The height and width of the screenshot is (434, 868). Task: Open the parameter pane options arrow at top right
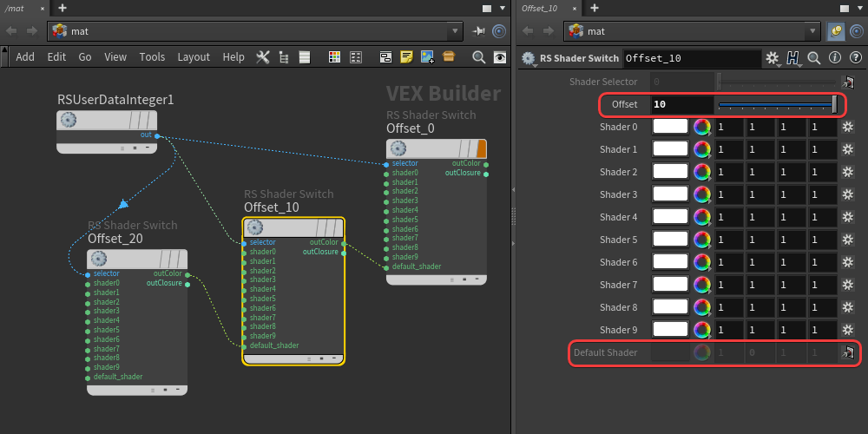point(859,9)
